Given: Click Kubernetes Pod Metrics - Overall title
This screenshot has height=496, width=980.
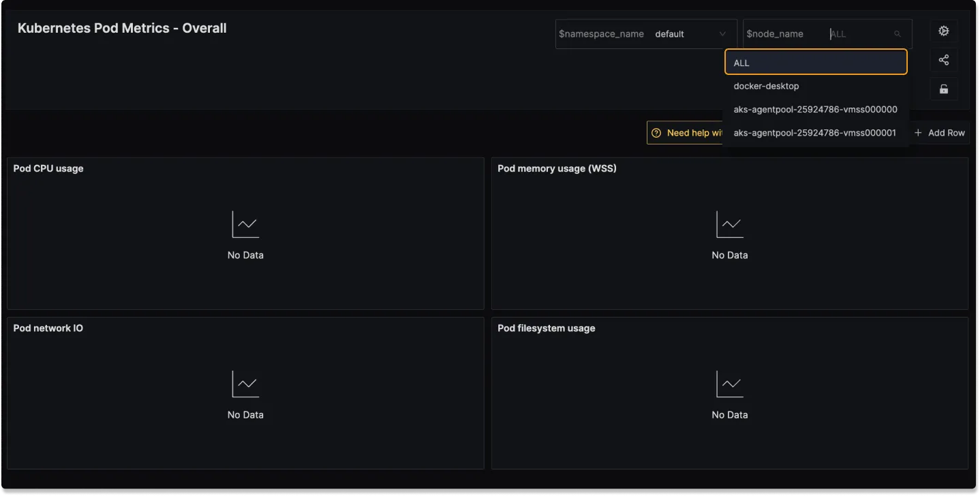Looking at the screenshot, I should tap(122, 28).
